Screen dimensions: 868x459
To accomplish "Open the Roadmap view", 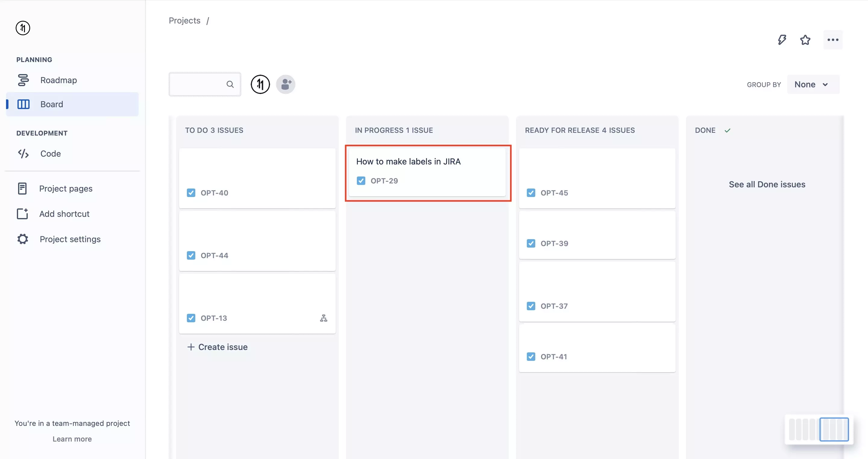I will coord(59,80).
